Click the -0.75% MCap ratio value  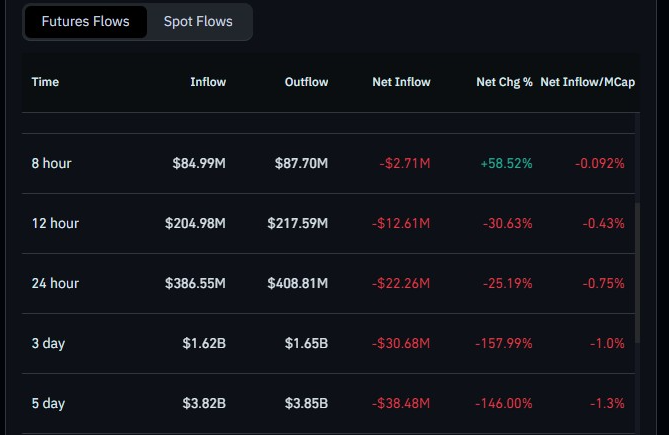(x=603, y=284)
